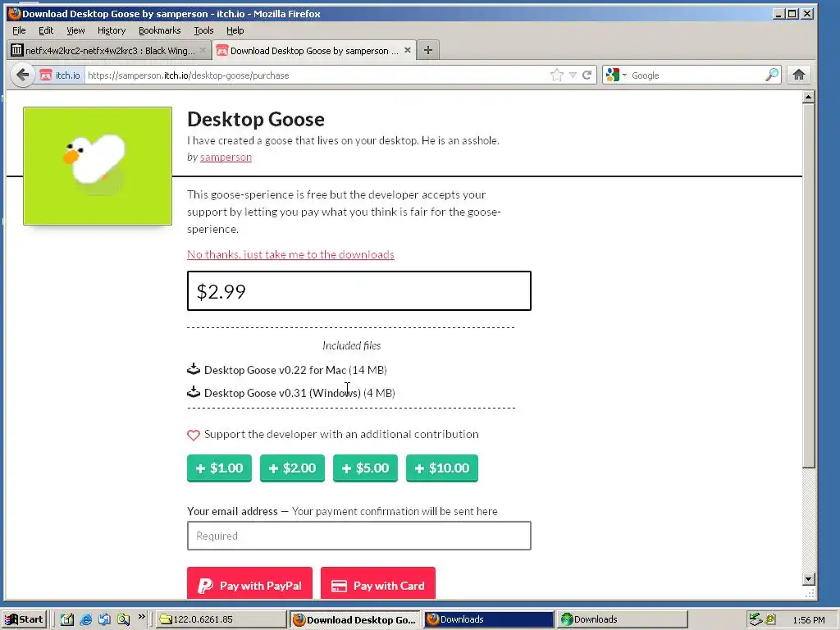Click the browser back arrow button
Screen dimensions: 840x630
click(22, 75)
